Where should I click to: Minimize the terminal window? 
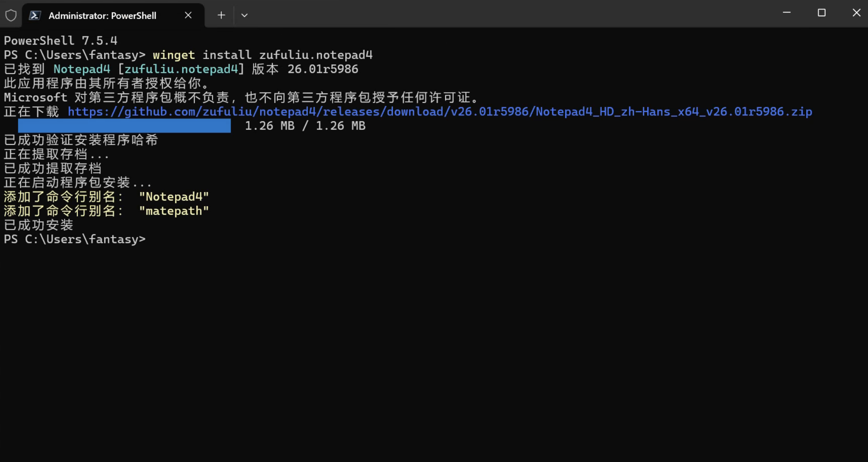pyautogui.click(x=787, y=13)
